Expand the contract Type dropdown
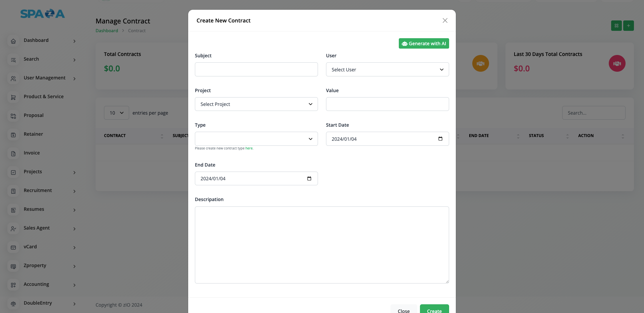Screen dimensions: 644x313 pyautogui.click(x=256, y=139)
